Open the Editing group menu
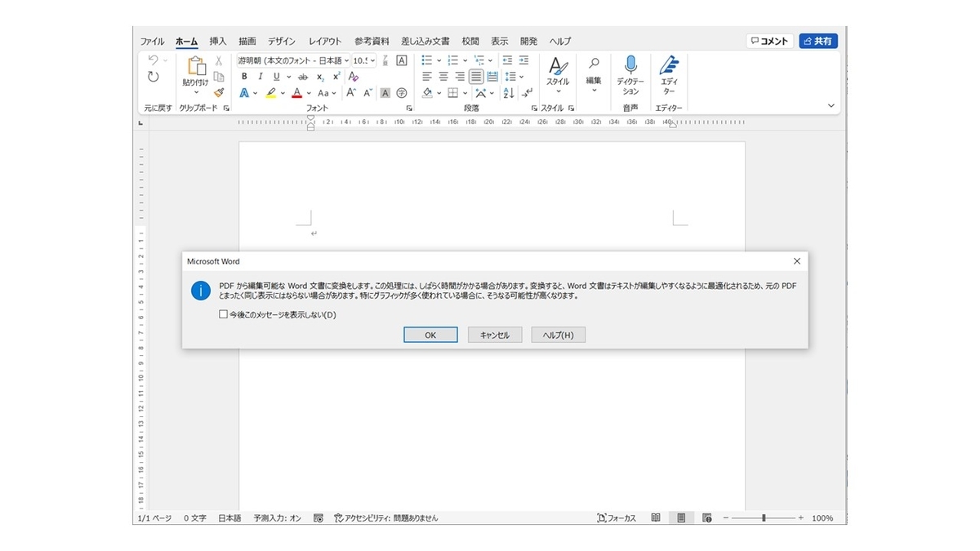The height and width of the screenshot is (551, 980). click(594, 74)
